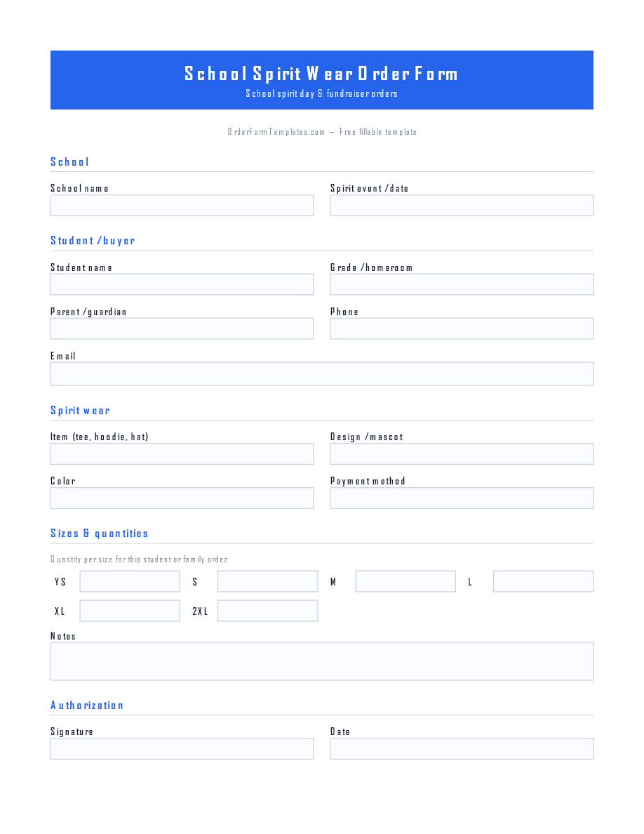Click the Color text field
The height and width of the screenshot is (834, 644).
[182, 498]
